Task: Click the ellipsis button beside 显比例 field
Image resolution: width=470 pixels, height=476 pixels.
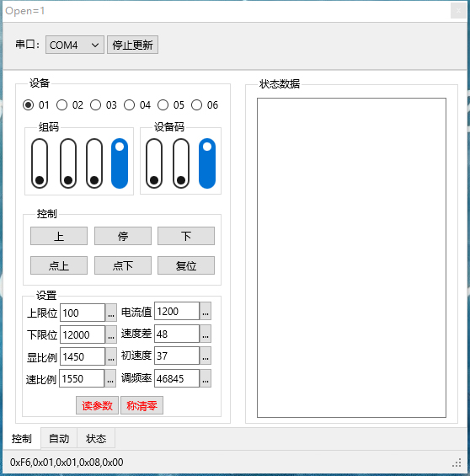Action: [x=111, y=356]
